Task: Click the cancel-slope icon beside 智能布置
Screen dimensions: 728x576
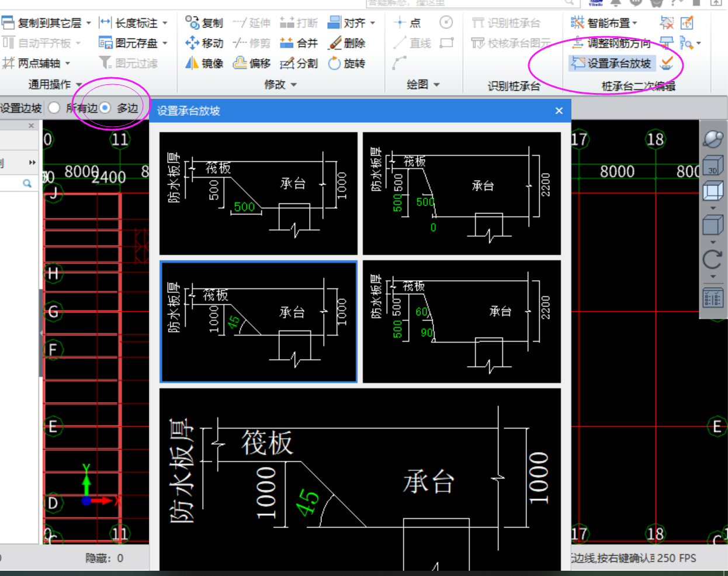Action: tap(667, 23)
